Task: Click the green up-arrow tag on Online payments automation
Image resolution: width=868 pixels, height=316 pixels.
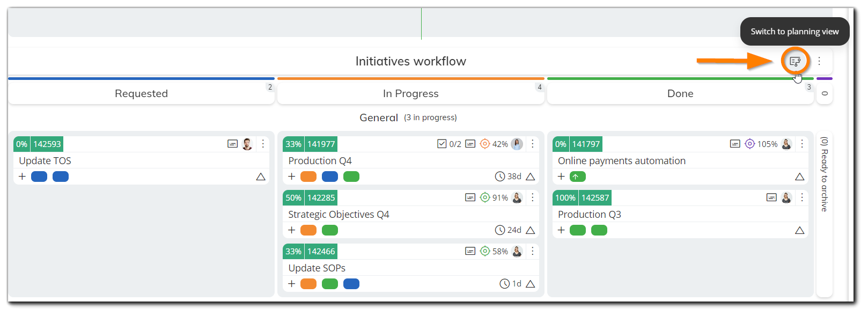Action: click(x=578, y=176)
